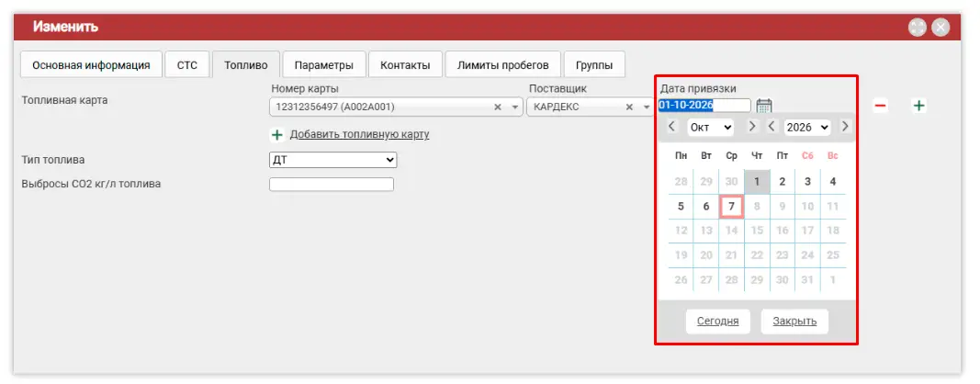Close the Изменить dialog
This screenshot has height=384, width=980.
pyautogui.click(x=941, y=27)
